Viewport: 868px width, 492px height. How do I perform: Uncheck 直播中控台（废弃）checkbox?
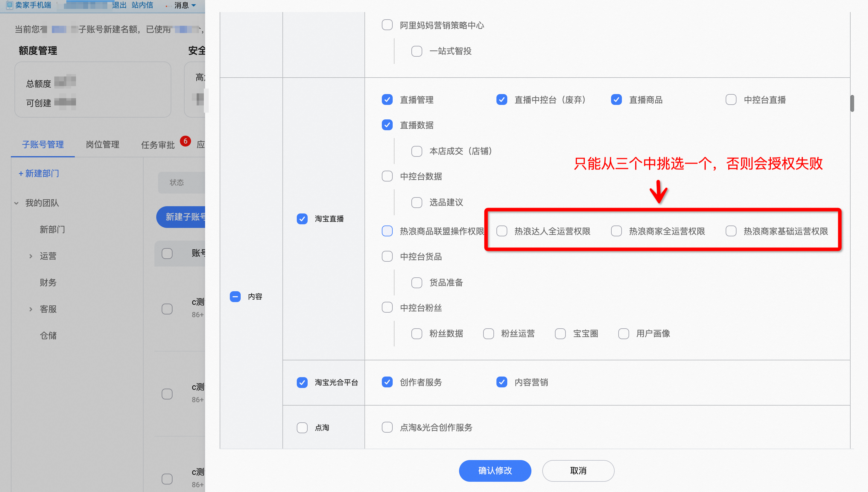click(x=502, y=100)
